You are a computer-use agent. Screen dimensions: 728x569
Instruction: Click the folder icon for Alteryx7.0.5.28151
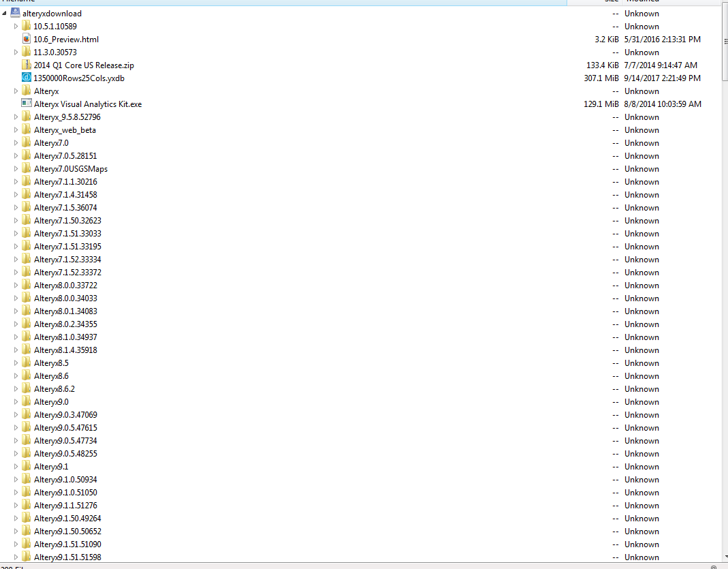coord(27,155)
